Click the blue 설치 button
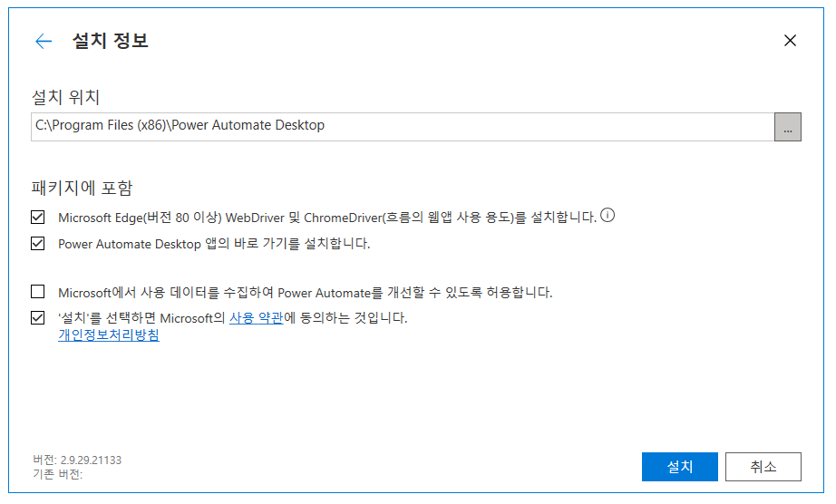The height and width of the screenshot is (504, 836). click(x=680, y=467)
